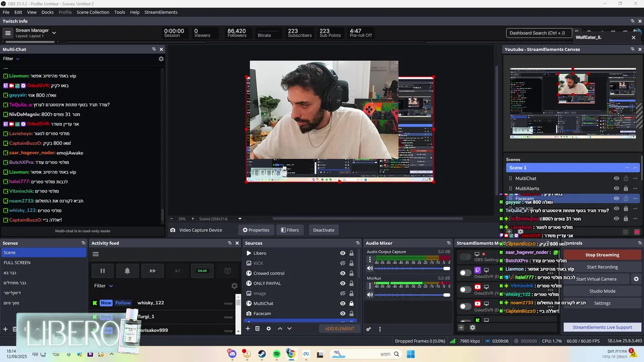This screenshot has height=362, width=644.
Task: Open Multi-Chat Filter dropdown
Action: (x=11, y=59)
